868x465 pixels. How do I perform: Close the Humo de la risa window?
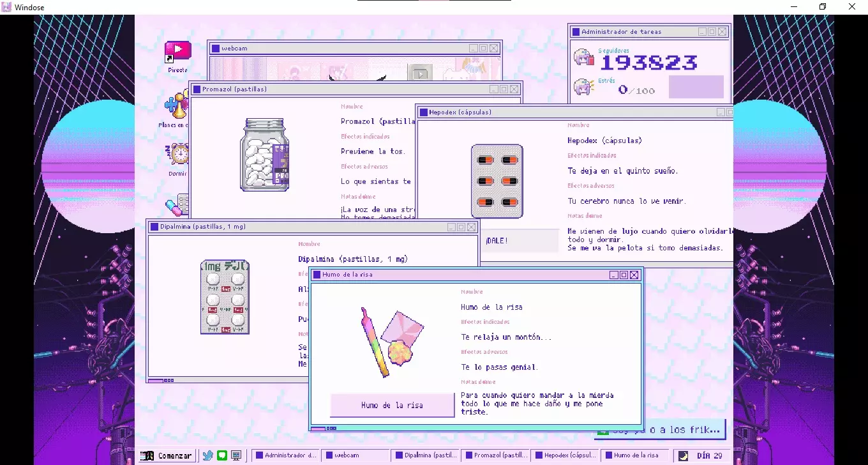[x=634, y=275]
